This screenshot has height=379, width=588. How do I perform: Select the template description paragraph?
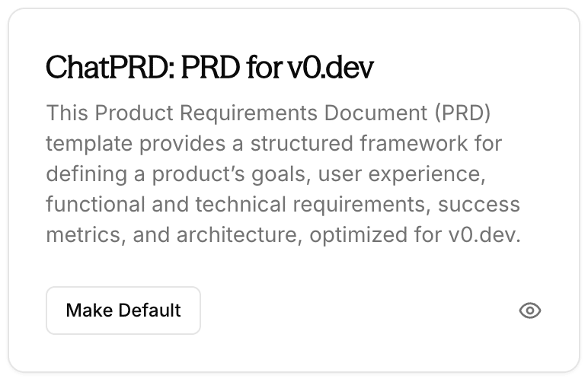[x=283, y=174]
